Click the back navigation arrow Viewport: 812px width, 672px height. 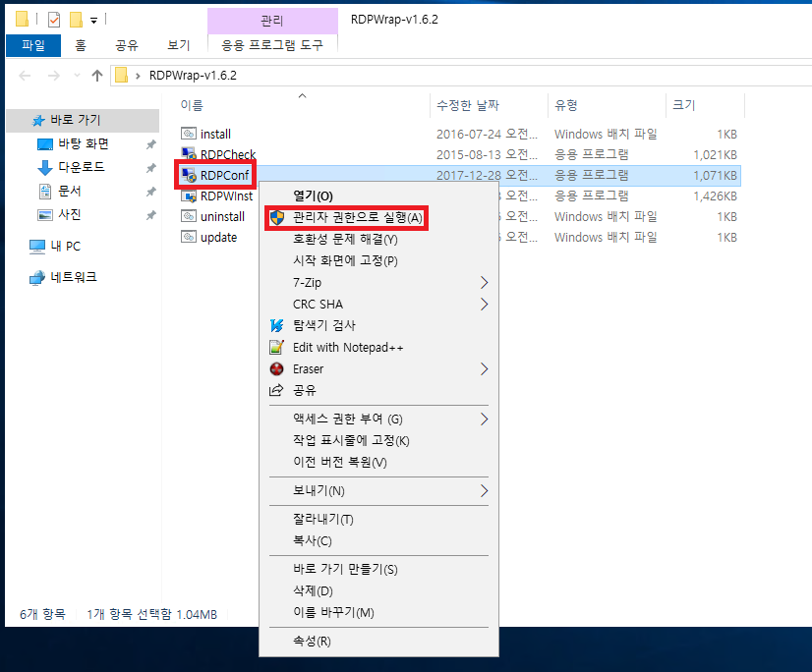25,76
